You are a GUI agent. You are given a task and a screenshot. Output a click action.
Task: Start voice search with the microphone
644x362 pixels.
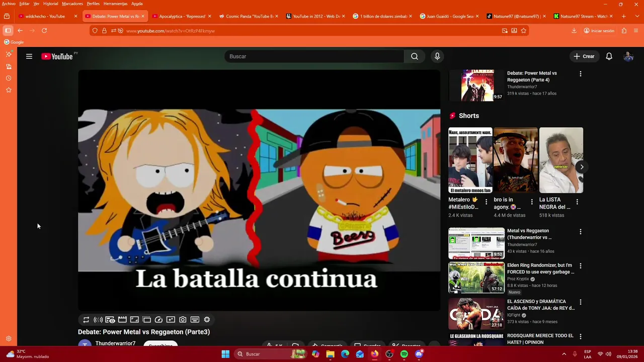[x=437, y=56]
